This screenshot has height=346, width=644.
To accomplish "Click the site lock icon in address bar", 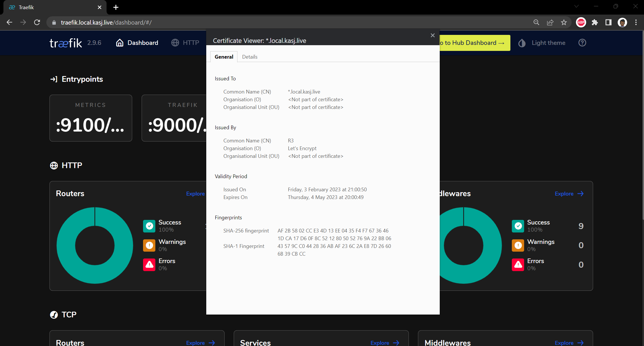I will [x=54, y=23].
